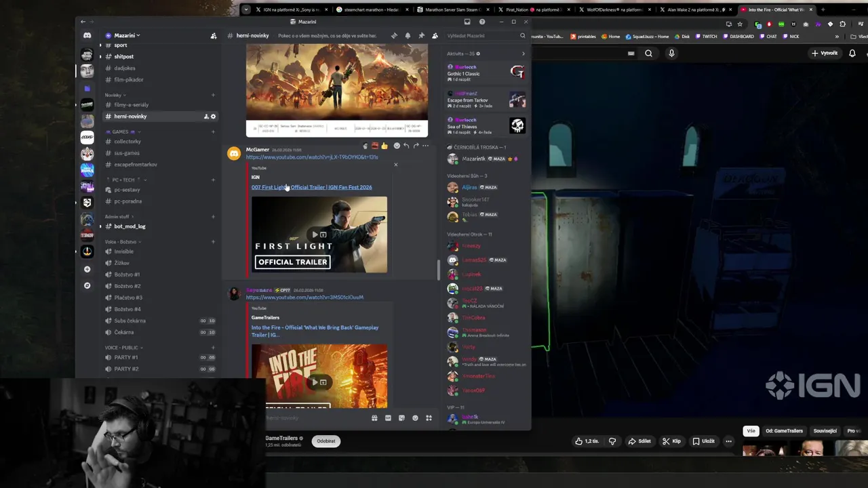This screenshot has width=868, height=488.
Task: Click the invite people icon beside Mazarini
Action: coord(214,35)
